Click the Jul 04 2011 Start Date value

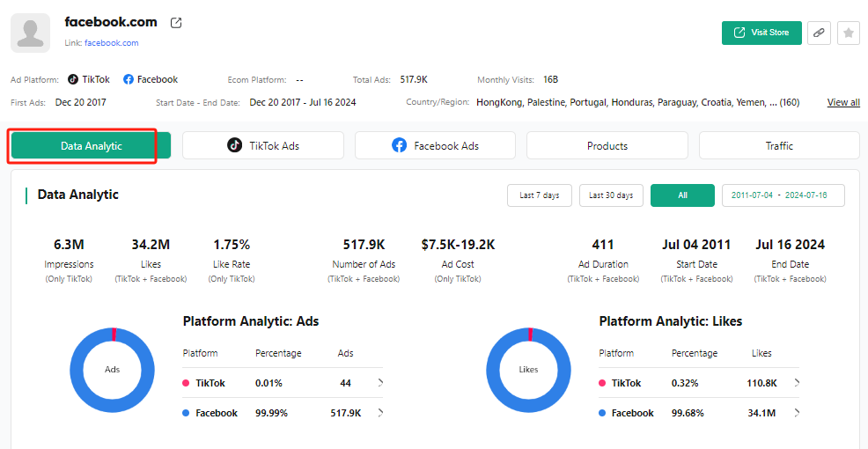point(696,244)
